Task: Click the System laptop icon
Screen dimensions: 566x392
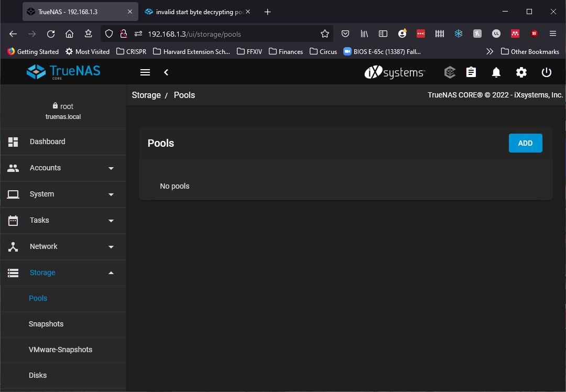Action: pos(13,194)
